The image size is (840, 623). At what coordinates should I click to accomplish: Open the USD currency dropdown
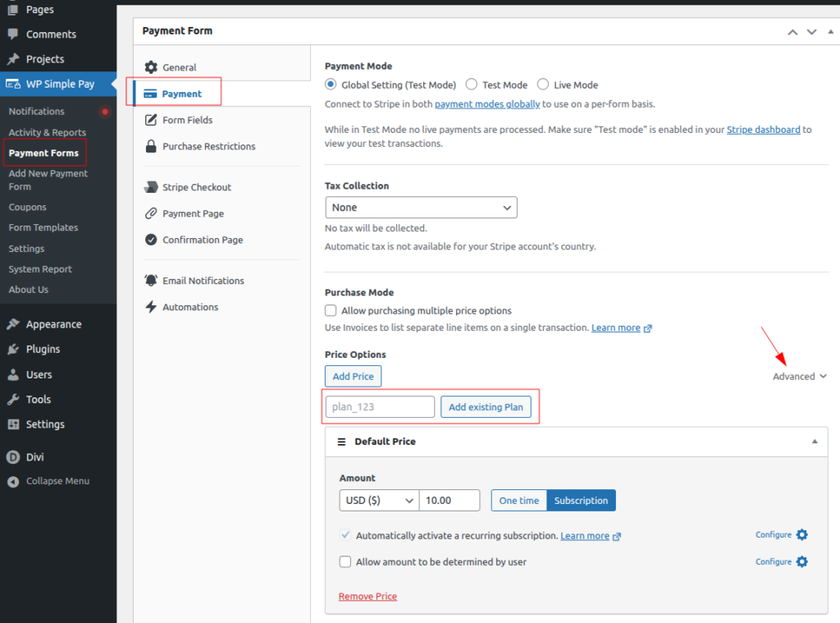coord(378,501)
